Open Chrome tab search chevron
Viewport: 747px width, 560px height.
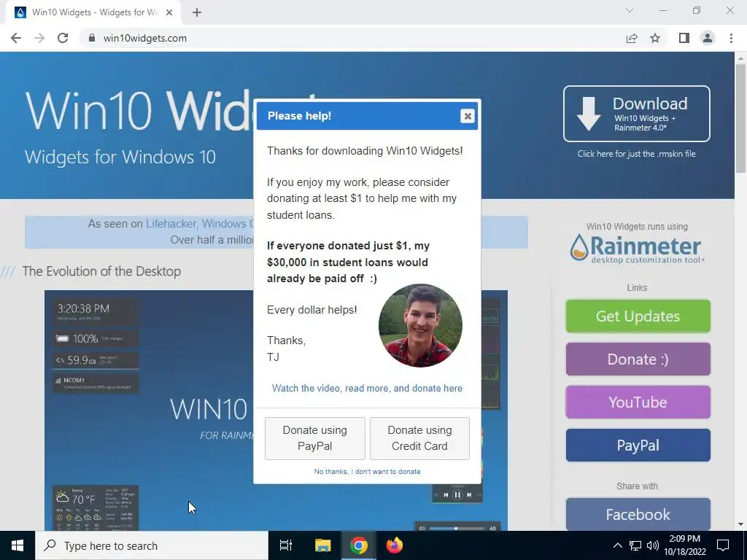630,10
